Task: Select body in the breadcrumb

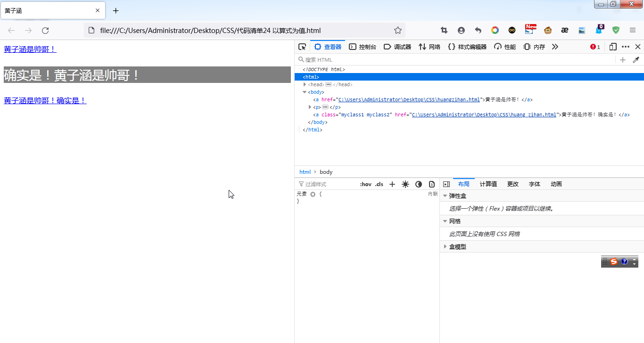Action: (x=326, y=172)
